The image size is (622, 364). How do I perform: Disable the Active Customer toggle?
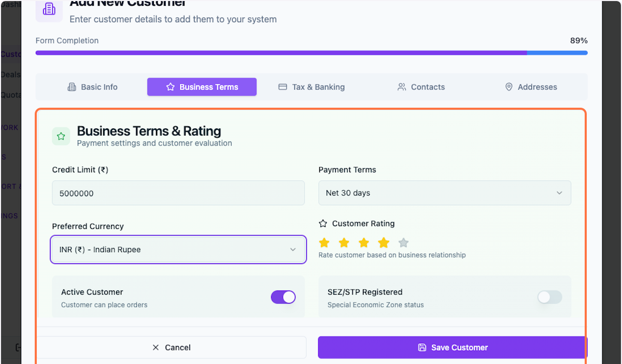283,297
